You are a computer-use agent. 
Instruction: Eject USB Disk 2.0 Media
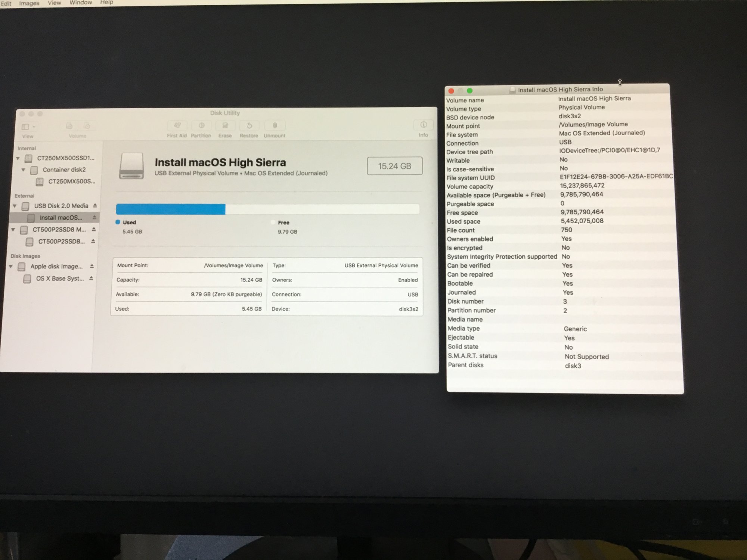(x=95, y=206)
